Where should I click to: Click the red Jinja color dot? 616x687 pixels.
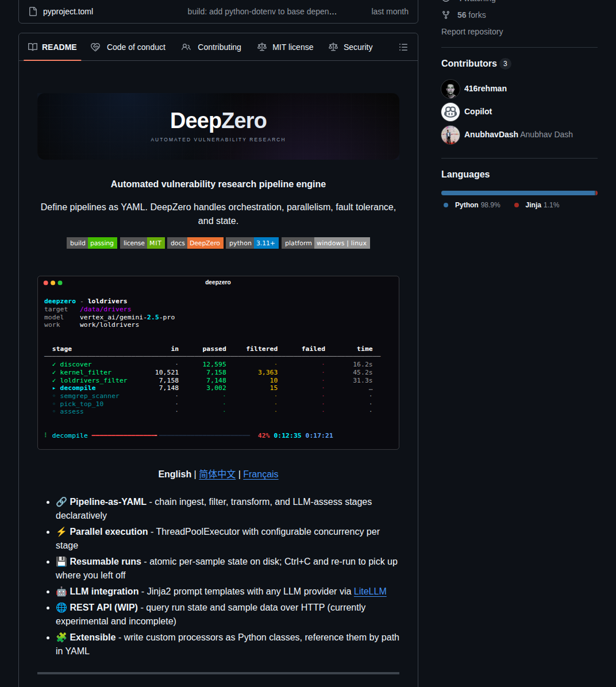[x=517, y=205]
